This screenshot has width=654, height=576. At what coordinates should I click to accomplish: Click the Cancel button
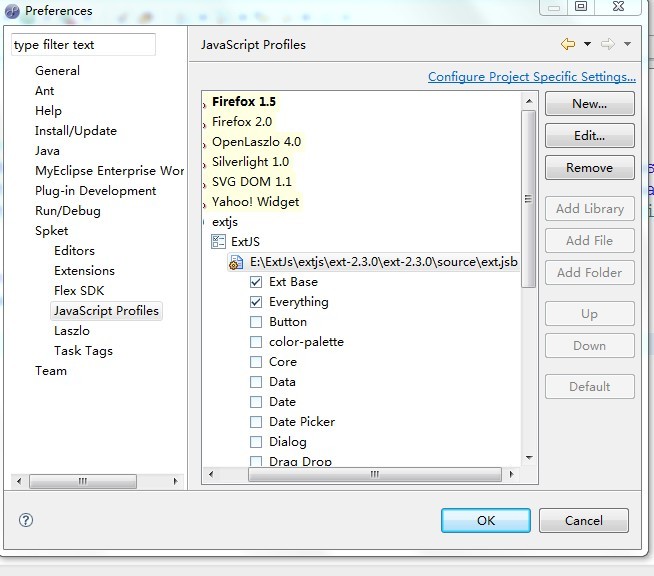pos(584,520)
